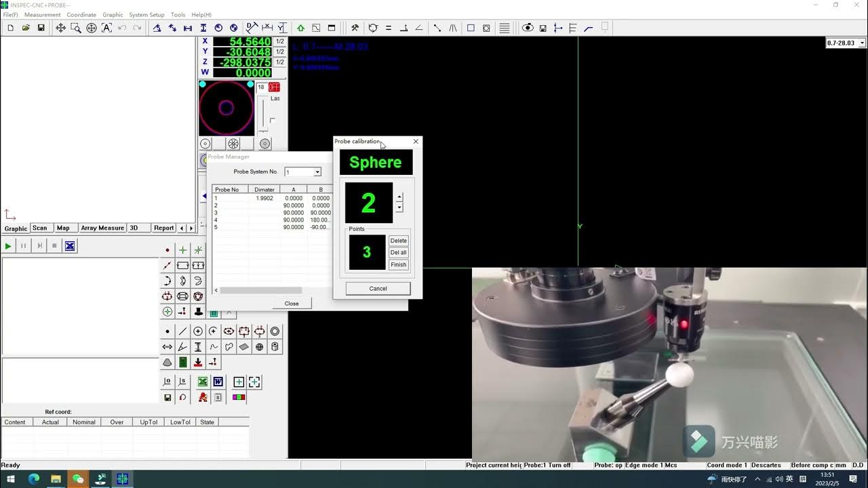
Task: Click the square outline toolbar icon
Action: [471, 28]
